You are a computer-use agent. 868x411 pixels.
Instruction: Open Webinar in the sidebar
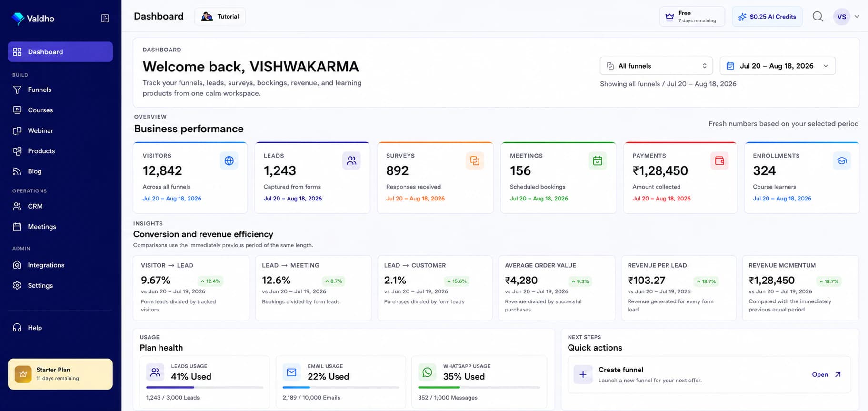coord(60,130)
